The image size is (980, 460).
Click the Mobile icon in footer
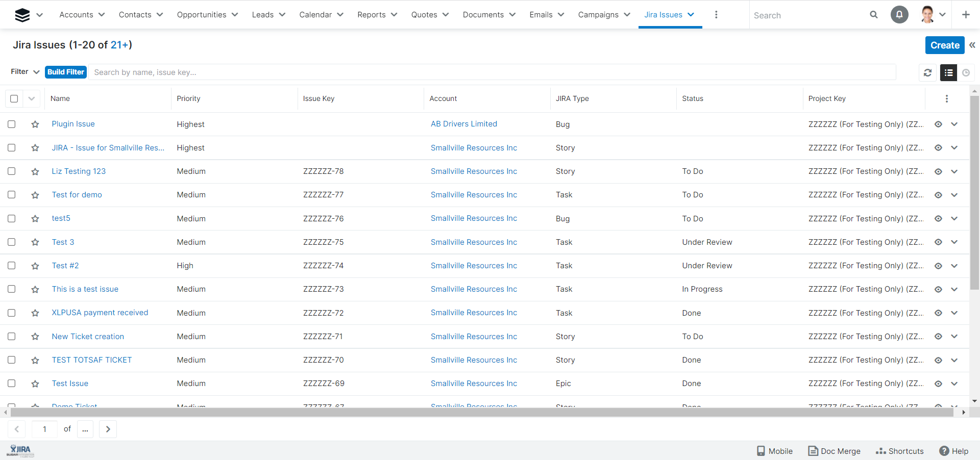pos(774,451)
